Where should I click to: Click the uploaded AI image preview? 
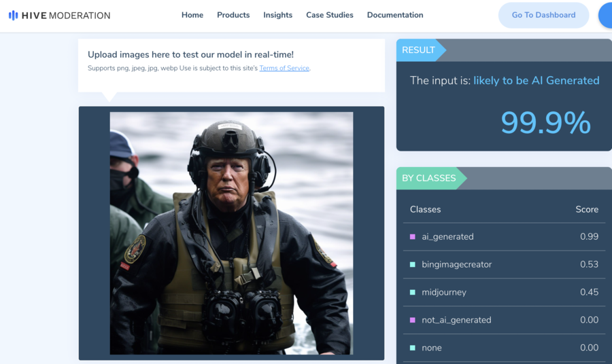[231, 233]
